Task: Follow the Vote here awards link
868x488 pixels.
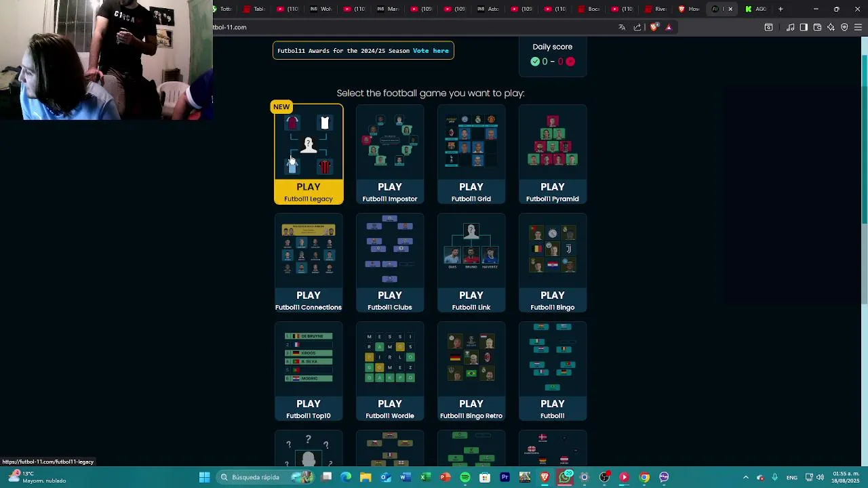Action: click(431, 51)
